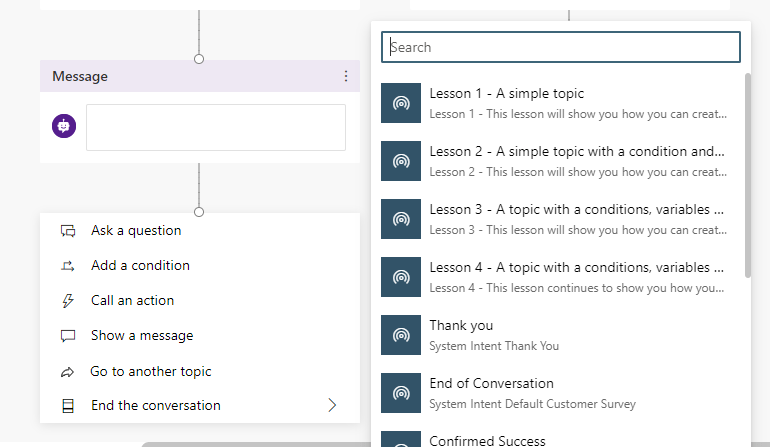This screenshot has height=447, width=770.
Task: Click the Call an action lightning icon
Action: pos(68,301)
